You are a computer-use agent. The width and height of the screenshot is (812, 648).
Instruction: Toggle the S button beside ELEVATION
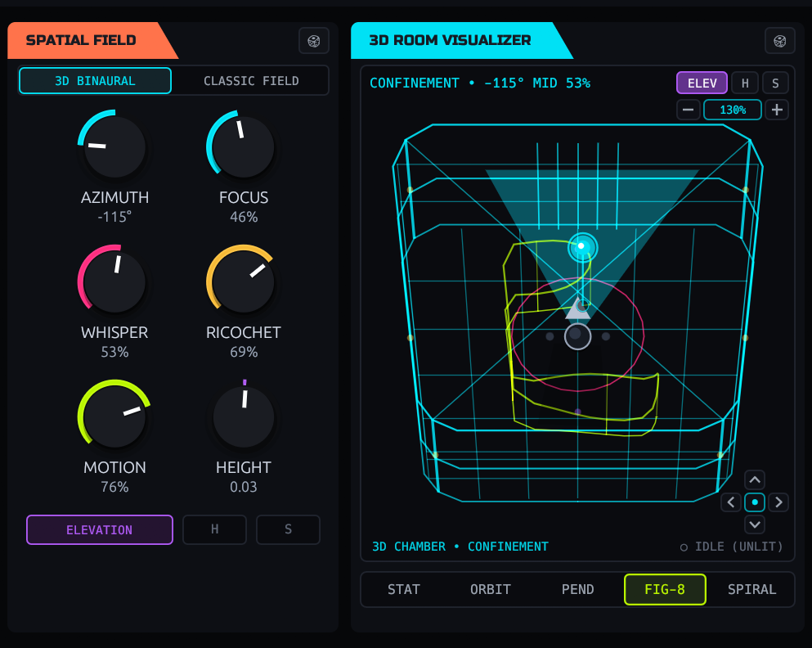click(x=289, y=529)
